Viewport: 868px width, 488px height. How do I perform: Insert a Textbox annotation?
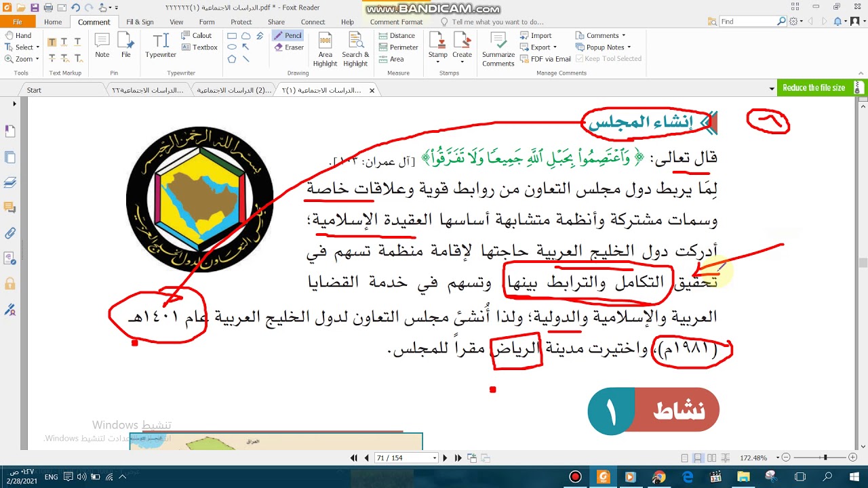[199, 47]
